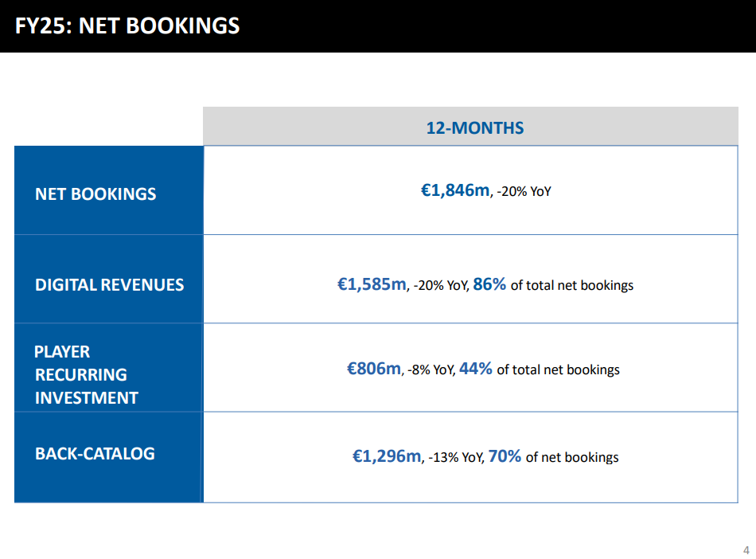The image size is (756, 559).
Task: Click "-20% YoY" in the Digital Revenues row
Action: [440, 286]
